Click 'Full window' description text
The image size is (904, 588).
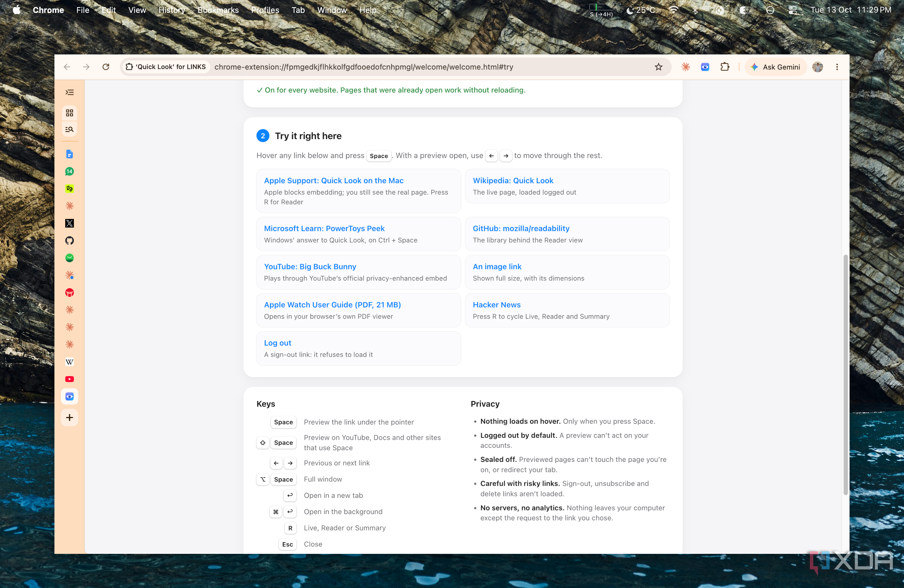click(x=323, y=479)
